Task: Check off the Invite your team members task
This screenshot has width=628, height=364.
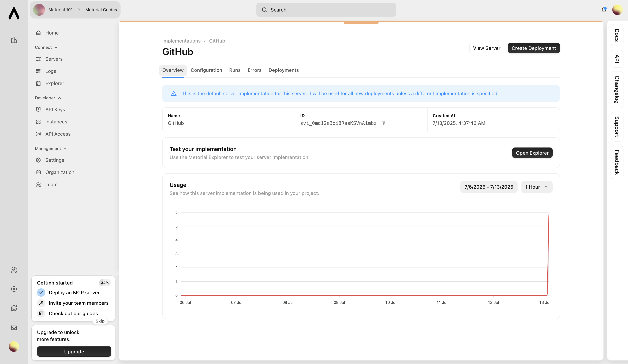Action: [41, 303]
